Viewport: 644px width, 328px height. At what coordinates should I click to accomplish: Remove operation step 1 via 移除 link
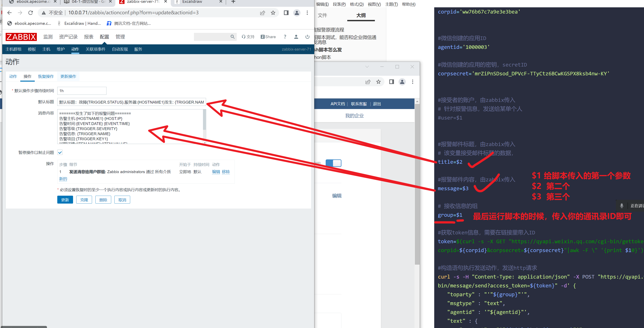[226, 172]
